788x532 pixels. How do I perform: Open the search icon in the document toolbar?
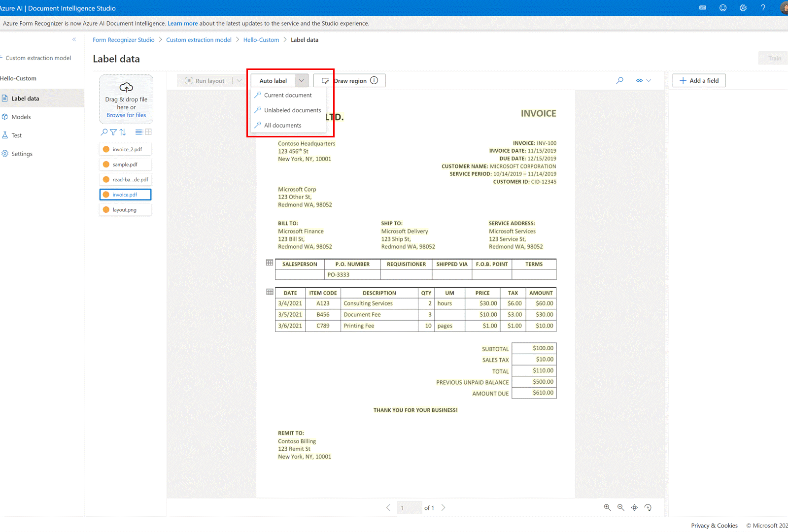620,80
